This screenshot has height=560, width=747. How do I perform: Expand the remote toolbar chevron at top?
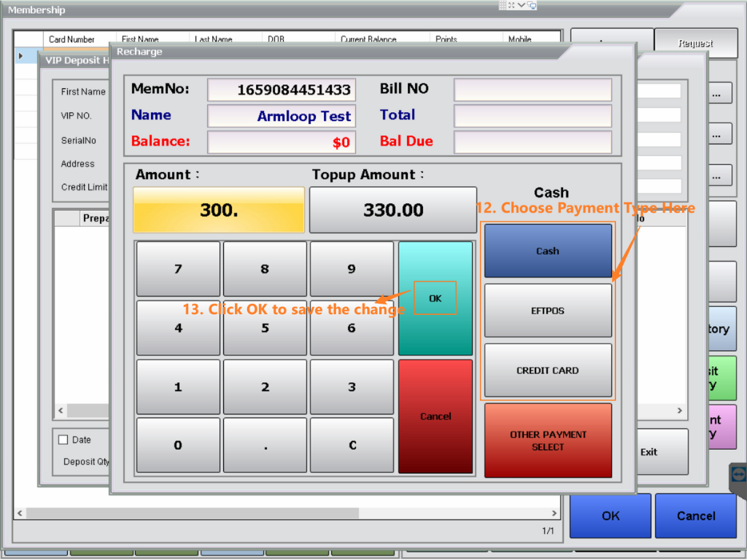(x=522, y=5)
